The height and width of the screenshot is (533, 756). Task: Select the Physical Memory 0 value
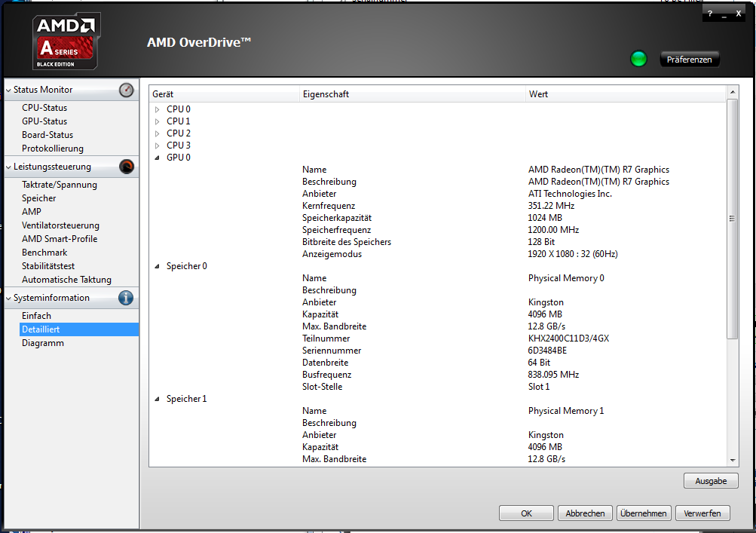point(566,278)
